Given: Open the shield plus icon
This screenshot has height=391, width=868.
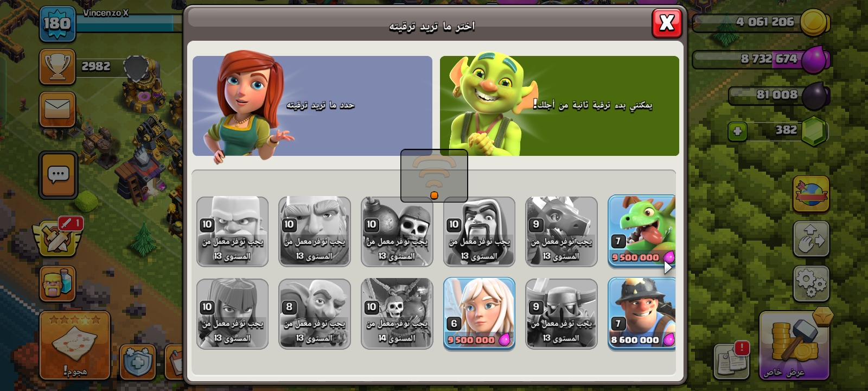Looking at the screenshot, I should click(138, 362).
